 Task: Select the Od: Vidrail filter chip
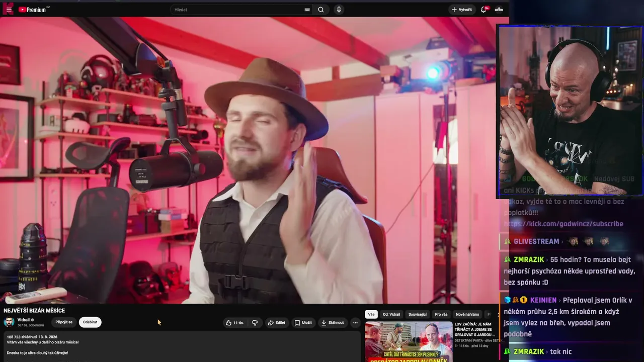click(391, 314)
